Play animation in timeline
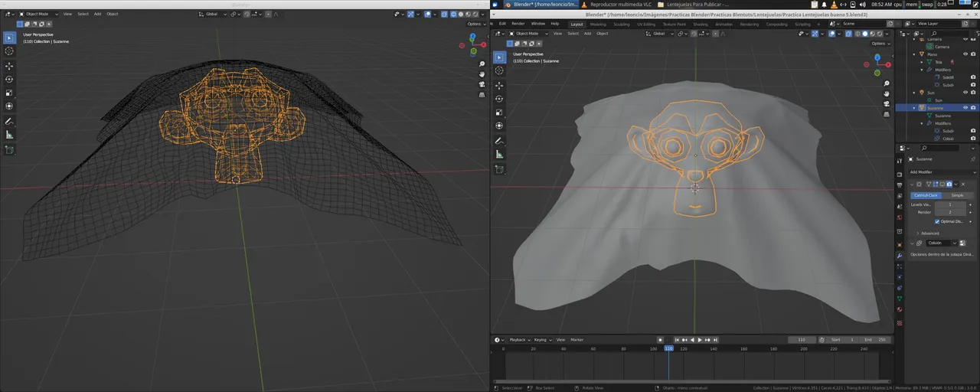Screen dimensions: 980x392 click(x=700, y=339)
